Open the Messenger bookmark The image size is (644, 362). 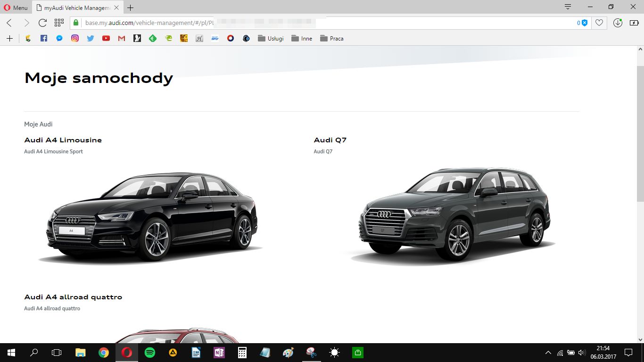59,39
